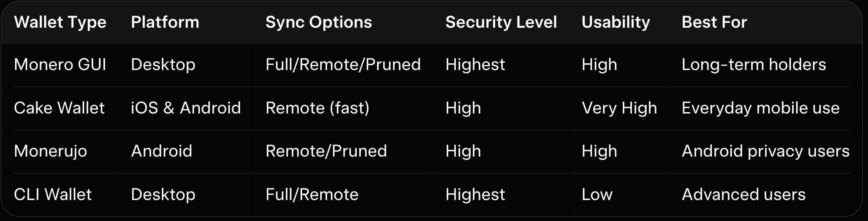The image size is (868, 221).
Task: Click the Remote/Pruned sync cell
Action: [326, 151]
